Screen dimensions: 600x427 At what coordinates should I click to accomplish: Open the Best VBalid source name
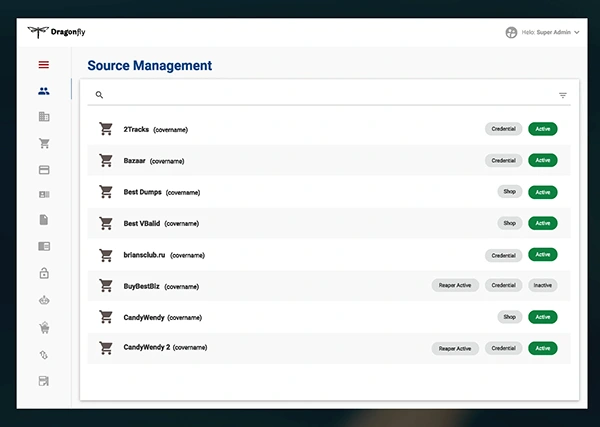142,223
